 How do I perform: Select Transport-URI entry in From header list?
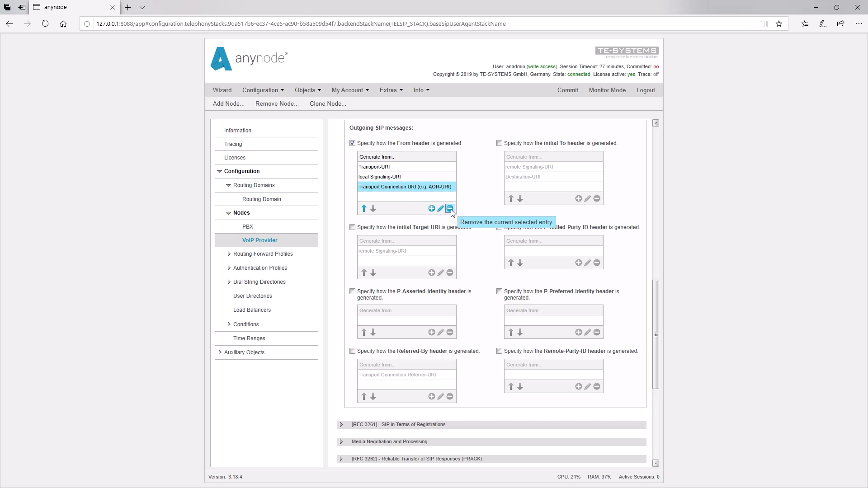pyautogui.click(x=406, y=167)
